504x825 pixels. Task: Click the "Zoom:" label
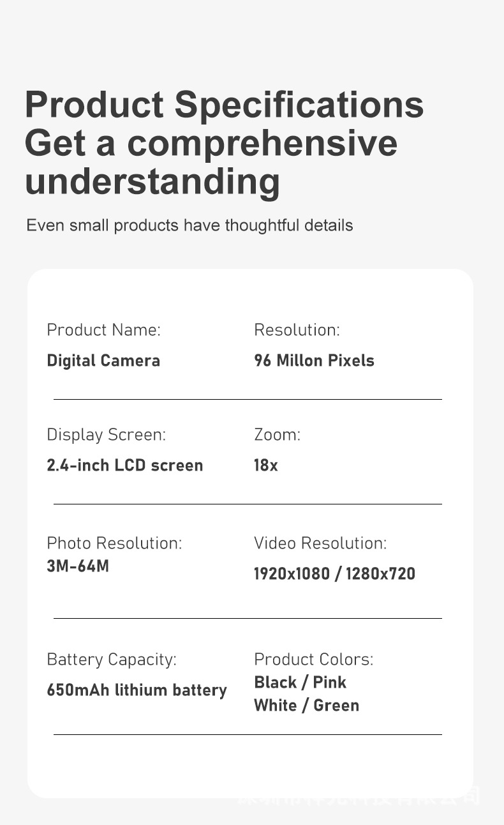click(x=277, y=435)
